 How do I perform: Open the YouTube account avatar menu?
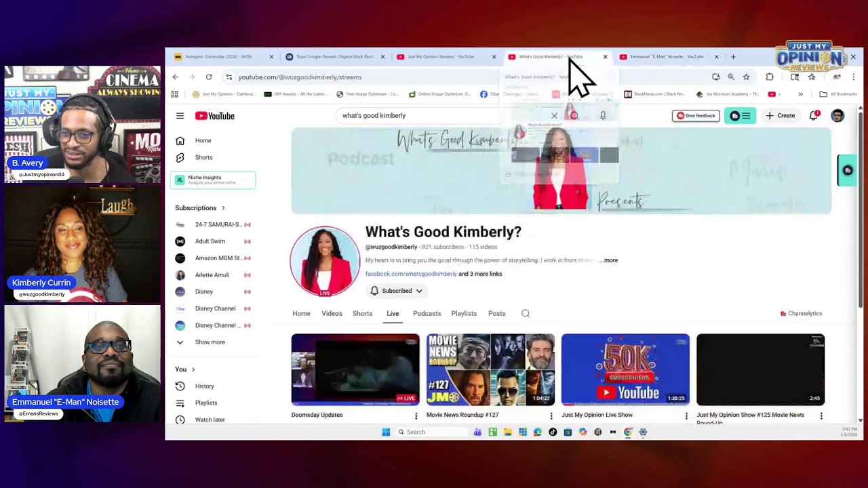pyautogui.click(x=837, y=116)
